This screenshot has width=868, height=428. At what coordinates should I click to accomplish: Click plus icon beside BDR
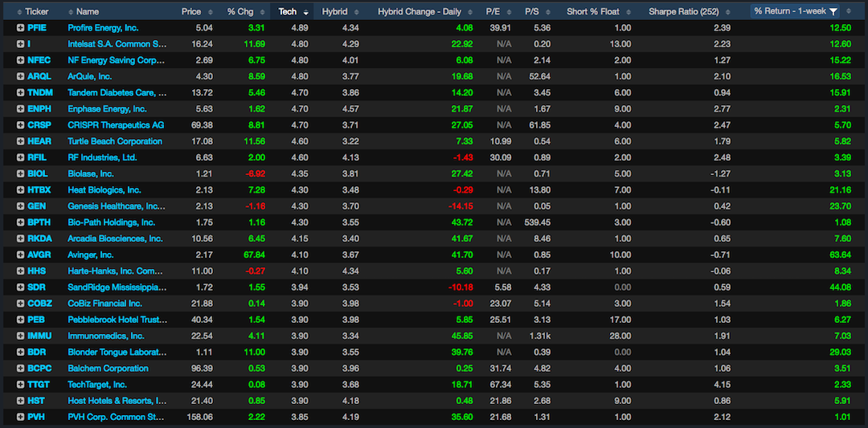click(20, 353)
